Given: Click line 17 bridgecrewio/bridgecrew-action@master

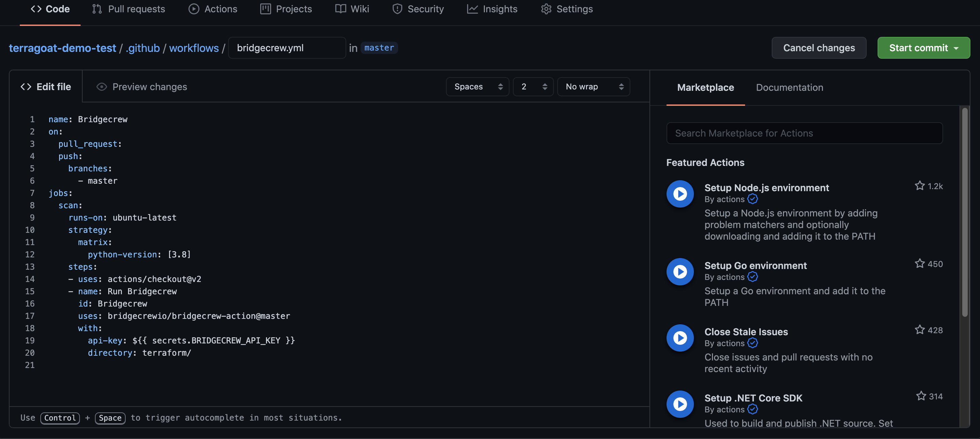Looking at the screenshot, I should pyautogui.click(x=199, y=316).
